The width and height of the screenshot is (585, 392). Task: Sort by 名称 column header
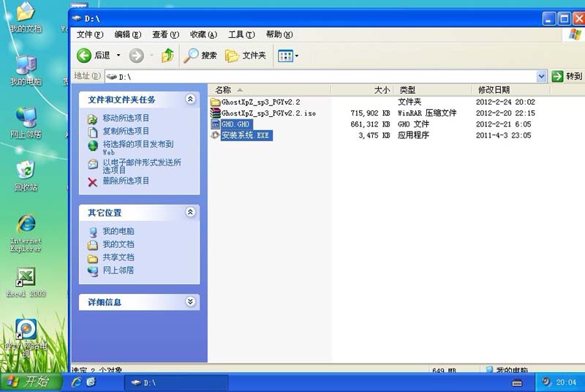point(269,90)
